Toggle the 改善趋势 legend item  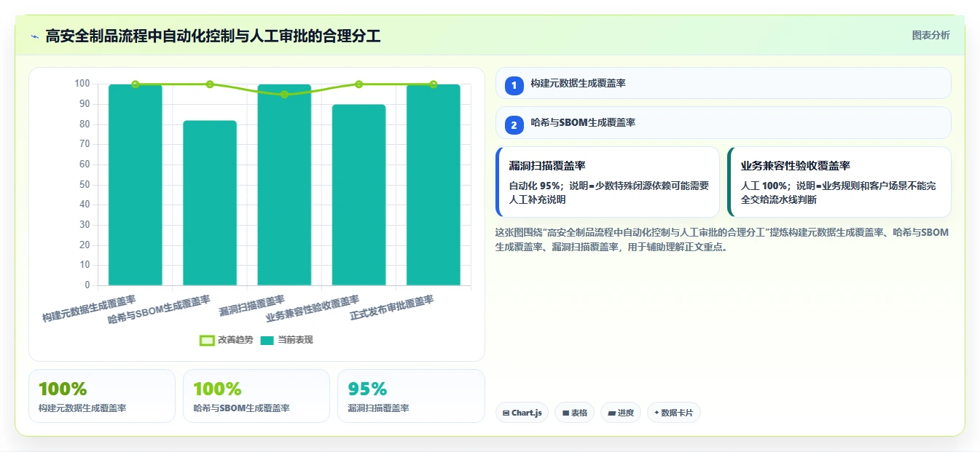pos(227,340)
